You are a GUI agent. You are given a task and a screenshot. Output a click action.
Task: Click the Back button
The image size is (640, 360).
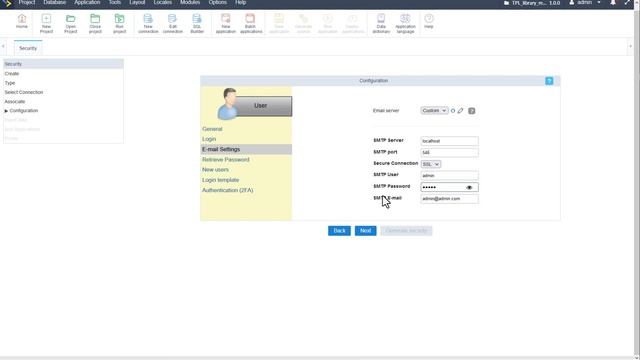click(339, 231)
